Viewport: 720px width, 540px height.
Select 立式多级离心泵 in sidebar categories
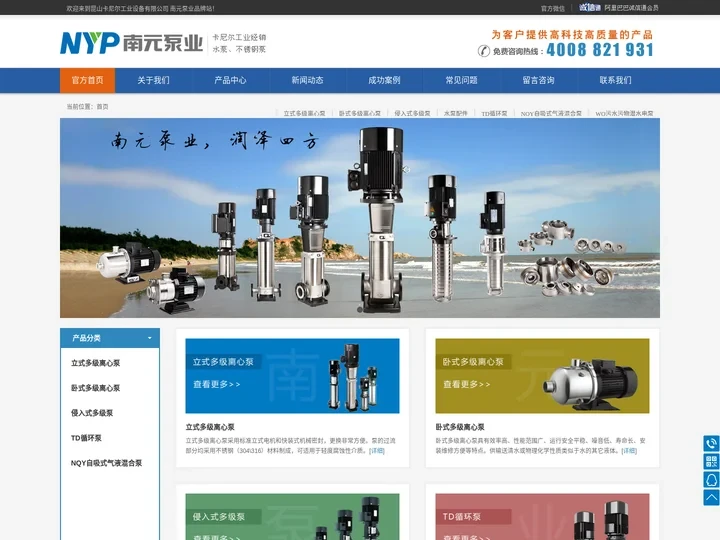coord(96,363)
